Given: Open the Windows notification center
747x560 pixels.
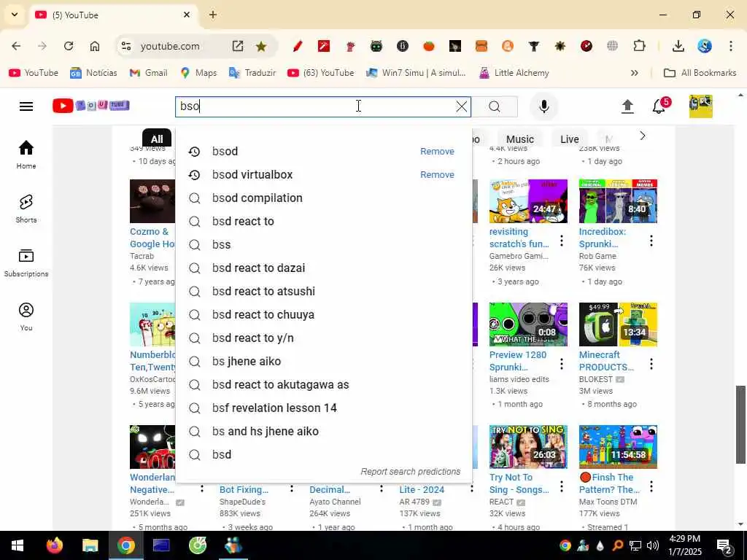Looking at the screenshot, I should tap(724, 545).
